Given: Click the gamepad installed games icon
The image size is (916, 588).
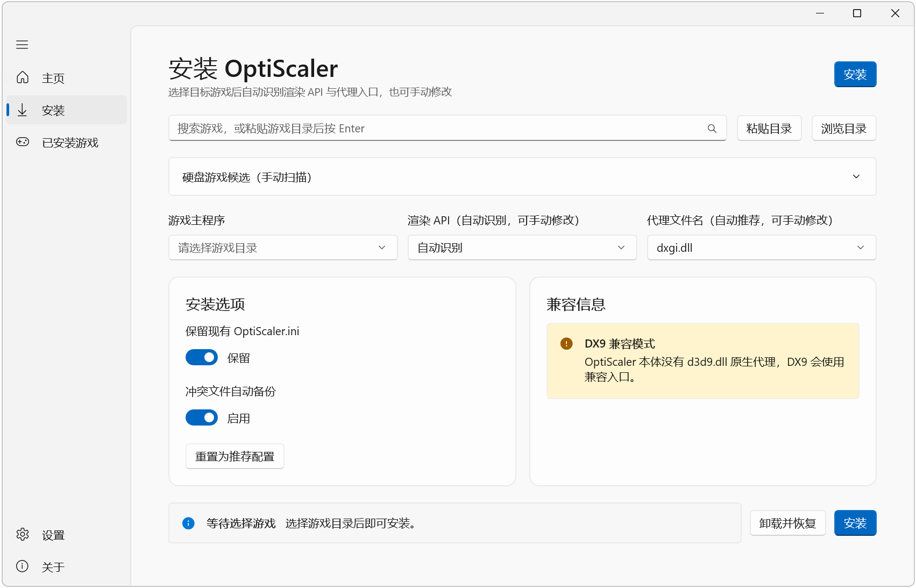Looking at the screenshot, I should (22, 142).
